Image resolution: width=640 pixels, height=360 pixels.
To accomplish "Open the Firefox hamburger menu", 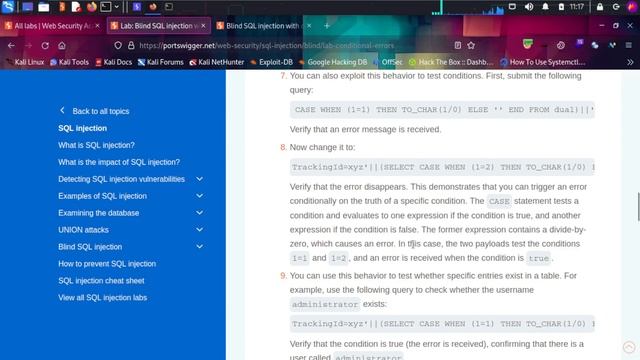I will 629,45.
